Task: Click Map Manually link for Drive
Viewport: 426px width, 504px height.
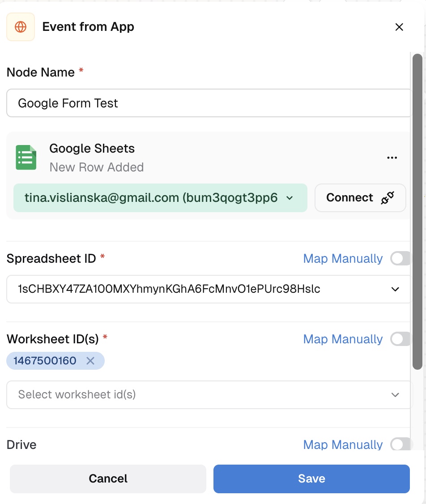Action: point(343,445)
